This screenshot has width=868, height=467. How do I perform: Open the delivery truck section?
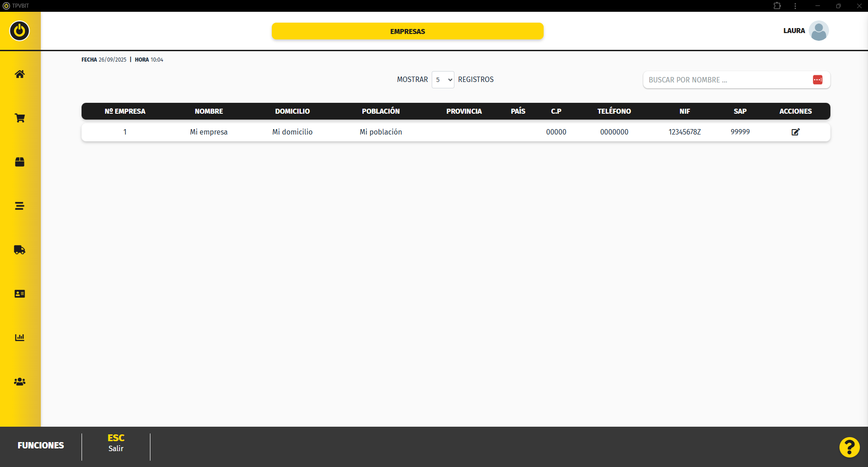pos(19,250)
